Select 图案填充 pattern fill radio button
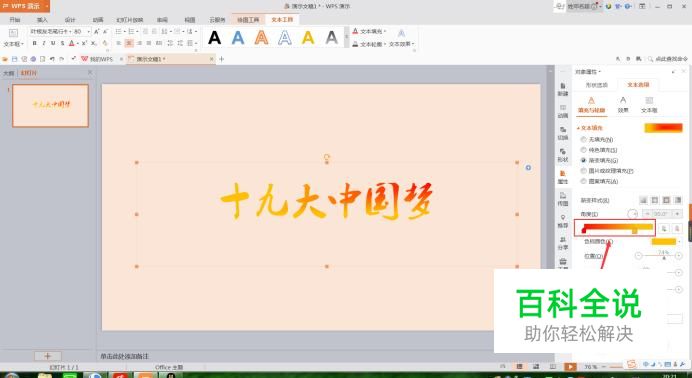The image size is (692, 378). pyautogui.click(x=584, y=181)
